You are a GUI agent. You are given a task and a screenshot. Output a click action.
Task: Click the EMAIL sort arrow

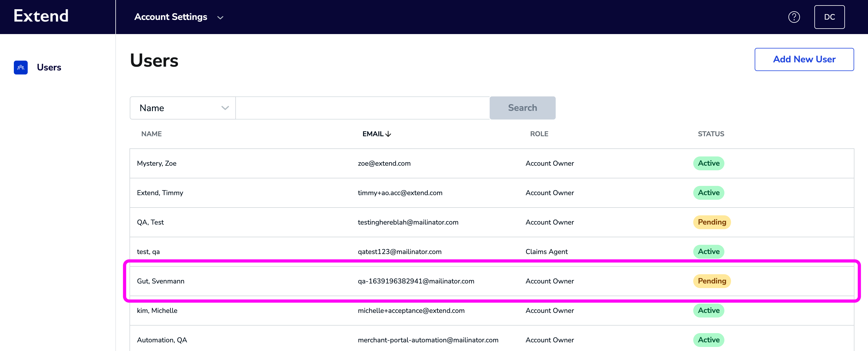[x=388, y=134]
